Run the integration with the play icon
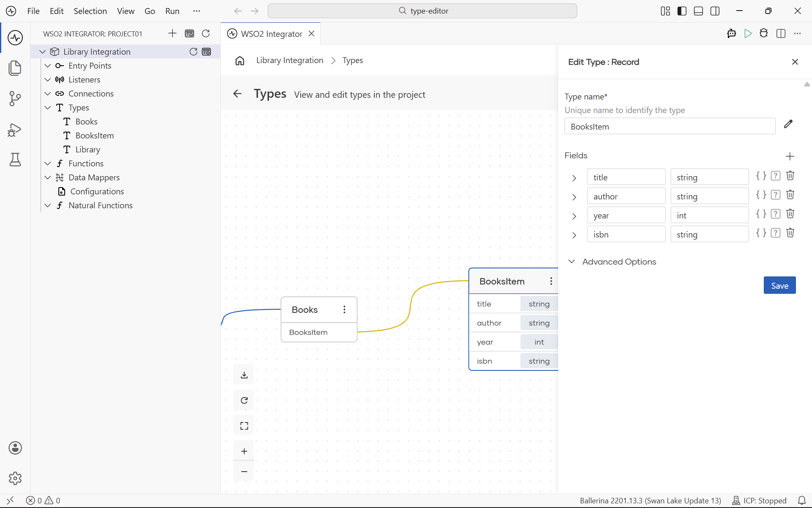812x508 pixels. click(x=748, y=33)
